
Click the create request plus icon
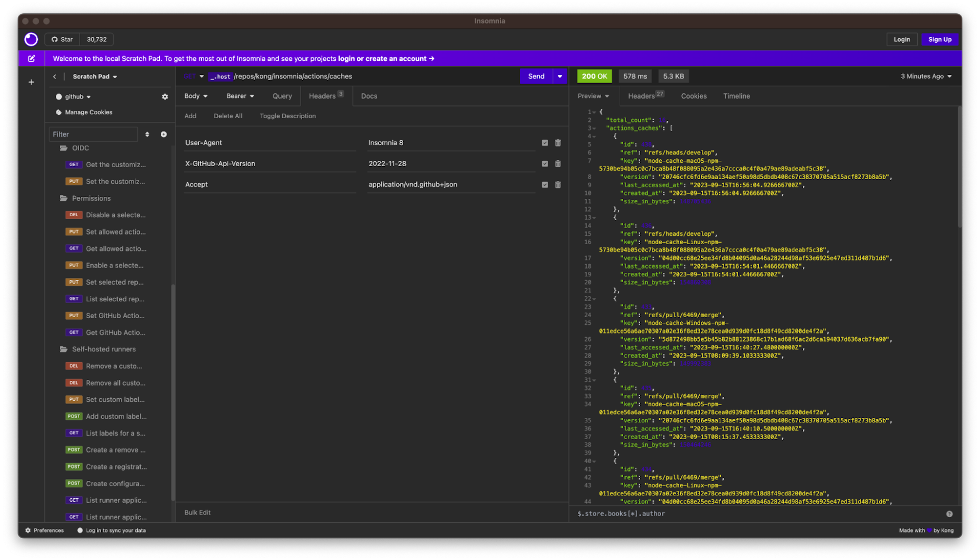(x=164, y=135)
